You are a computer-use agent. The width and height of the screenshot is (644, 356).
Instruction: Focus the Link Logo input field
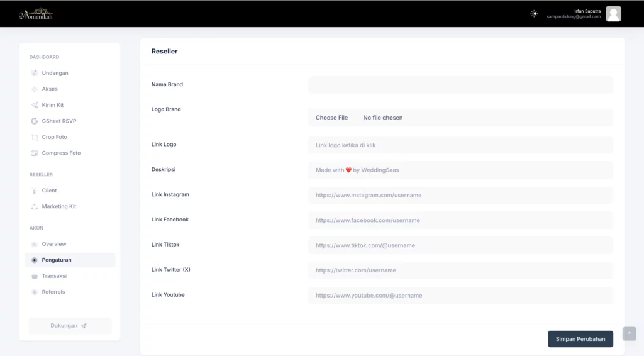pyautogui.click(x=460, y=145)
